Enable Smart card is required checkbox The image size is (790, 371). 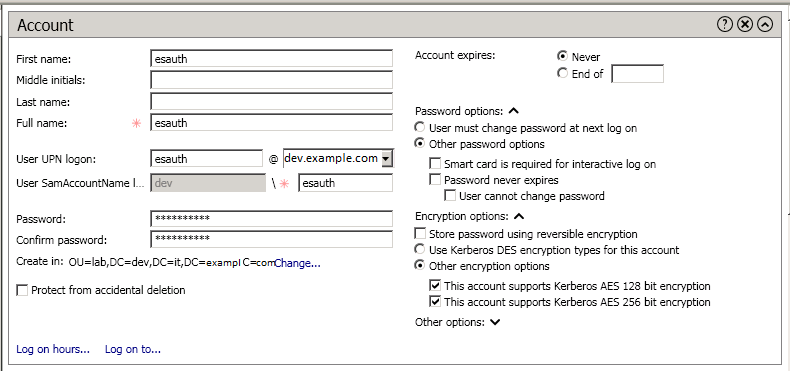[434, 164]
